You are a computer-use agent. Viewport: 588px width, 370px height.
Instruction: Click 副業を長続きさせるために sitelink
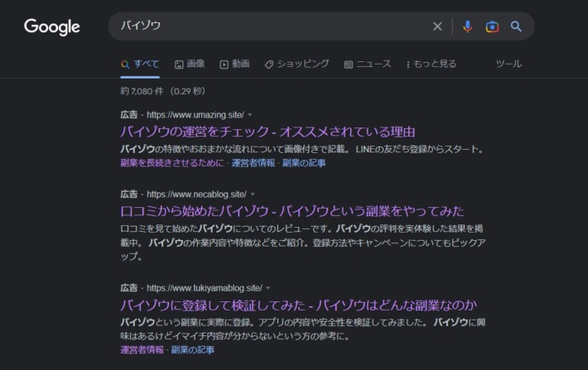coord(172,163)
